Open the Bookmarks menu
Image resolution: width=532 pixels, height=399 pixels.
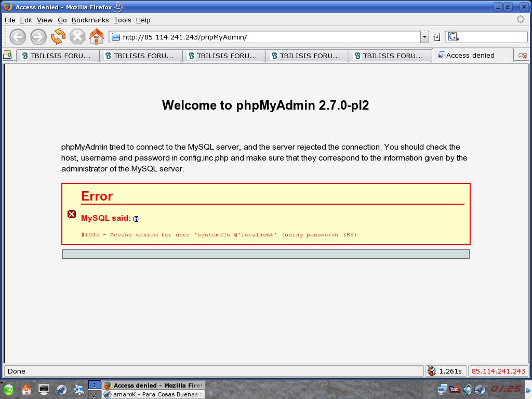tap(90, 20)
